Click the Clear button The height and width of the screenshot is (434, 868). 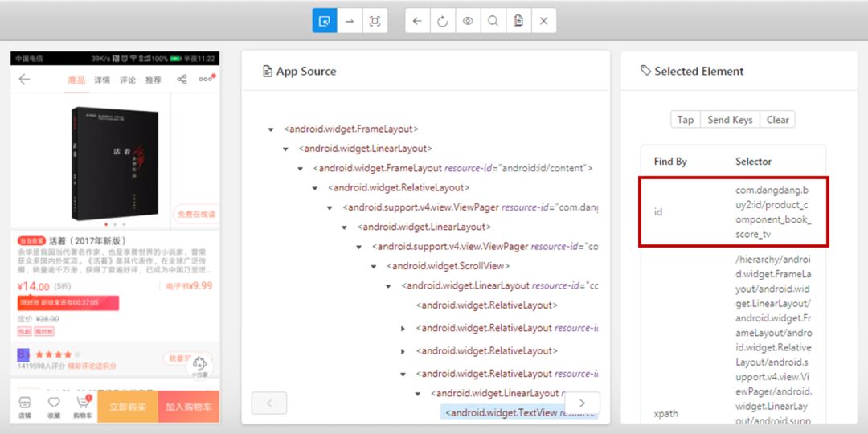click(777, 120)
